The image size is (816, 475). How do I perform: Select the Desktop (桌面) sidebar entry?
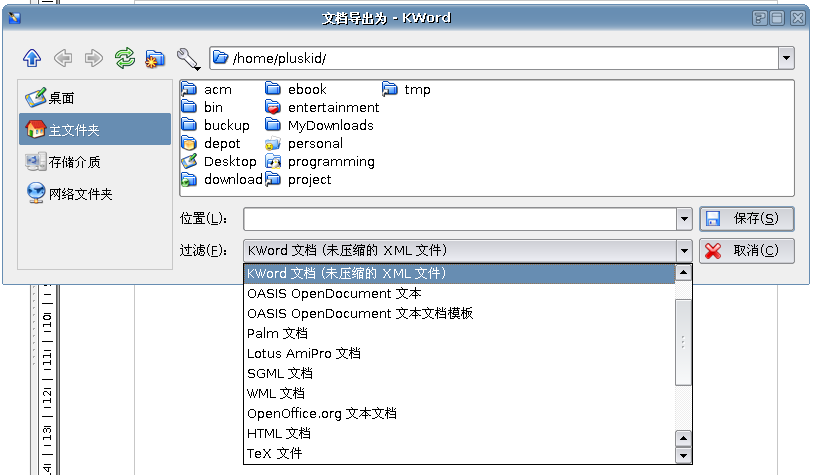click(x=95, y=97)
